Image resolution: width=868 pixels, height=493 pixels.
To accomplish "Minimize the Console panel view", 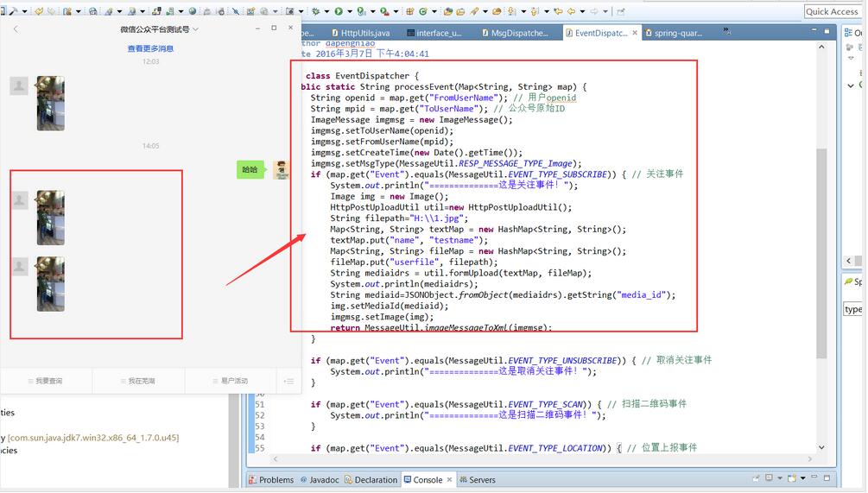I will coord(813,478).
